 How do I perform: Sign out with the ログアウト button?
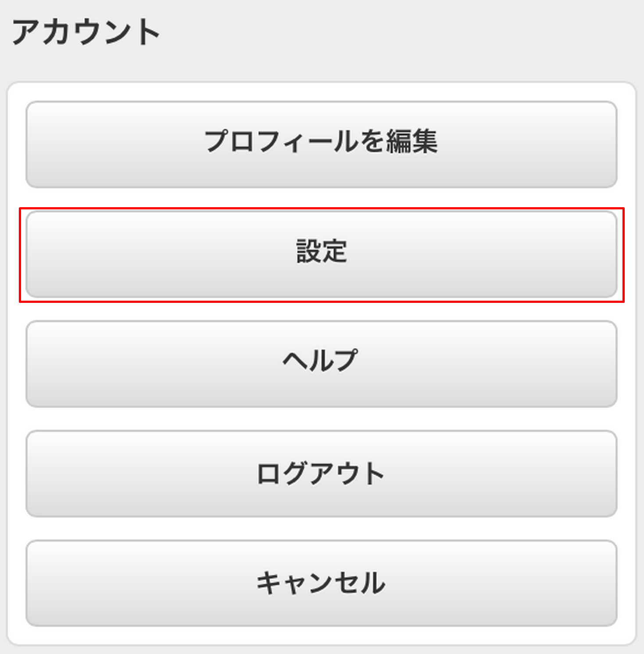[322, 473]
